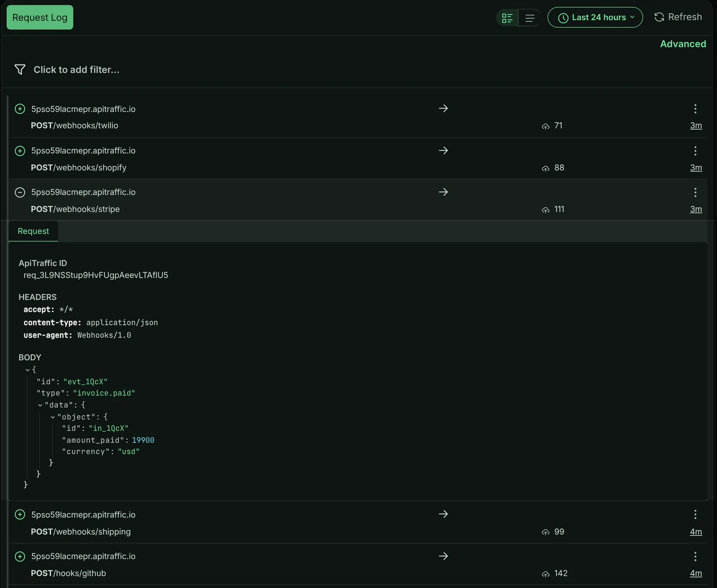Click upload size icon beside 111
Screen dimensions: 717x588
coord(545,210)
